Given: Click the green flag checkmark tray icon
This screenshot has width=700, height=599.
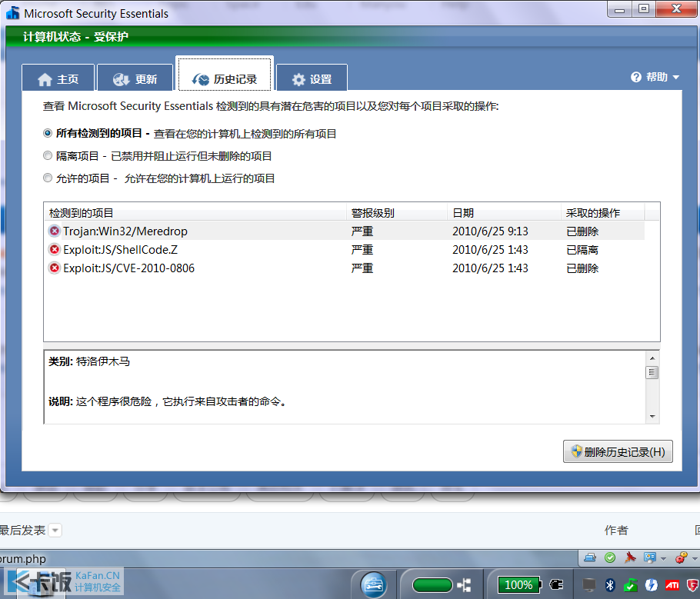Looking at the screenshot, I should click(x=630, y=584).
